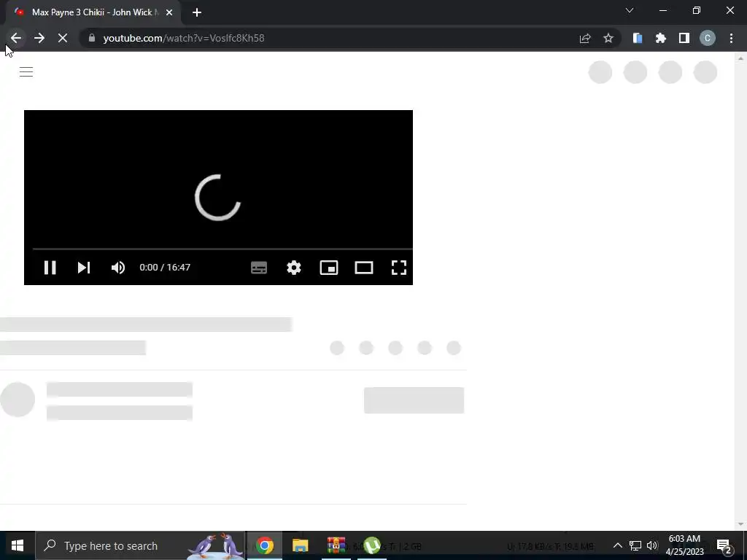Image resolution: width=747 pixels, height=560 pixels.
Task: Mute the video volume
Action: tap(118, 268)
